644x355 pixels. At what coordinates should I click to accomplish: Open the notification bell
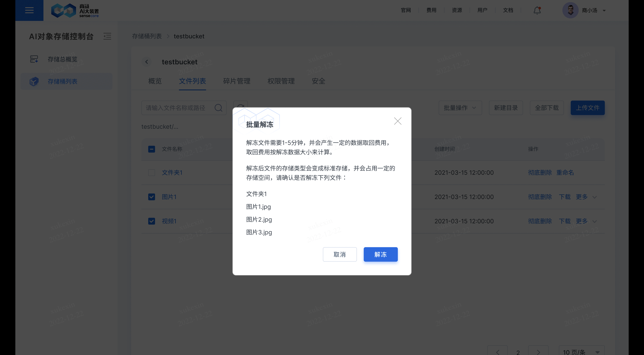[537, 10]
